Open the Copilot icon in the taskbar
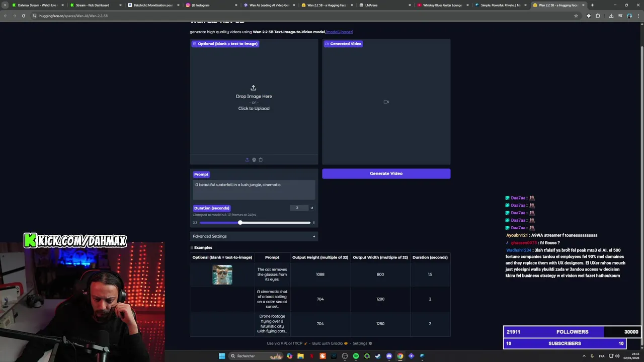Image resolution: width=644 pixels, height=362 pixels. pyautogui.click(x=289, y=356)
